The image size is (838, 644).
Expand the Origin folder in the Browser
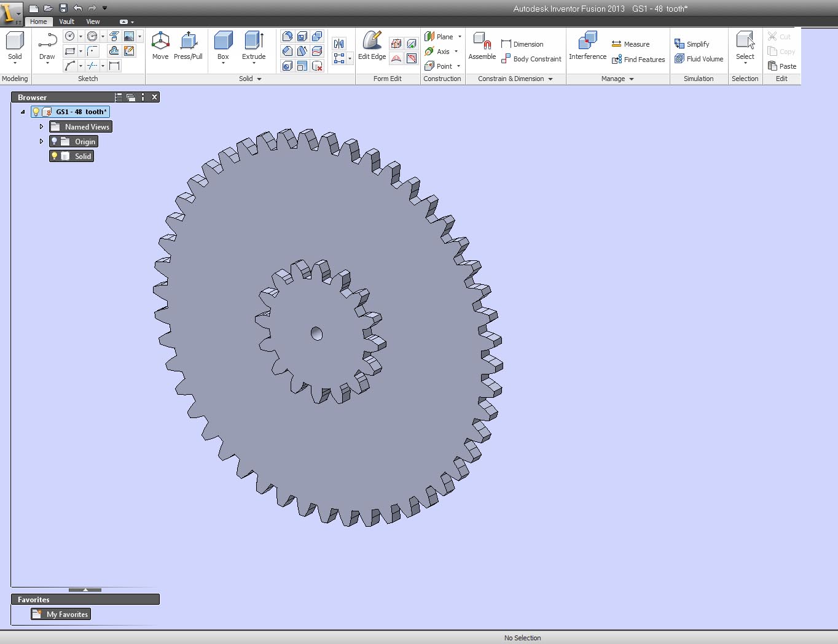41,141
